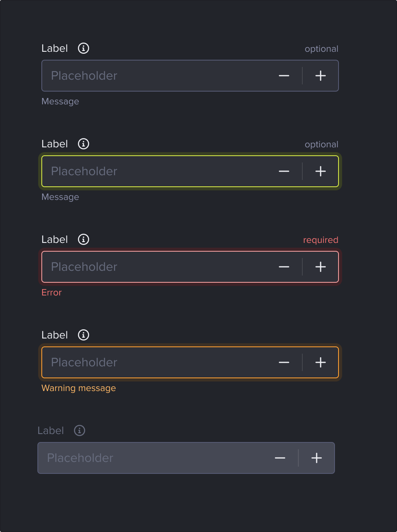Click minus button in red error field

tap(284, 267)
